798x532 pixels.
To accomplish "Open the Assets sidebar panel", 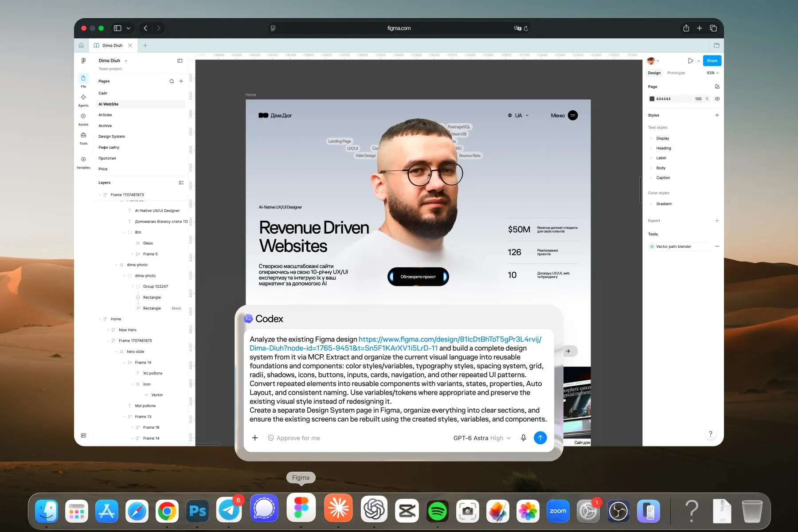I will click(x=83, y=116).
